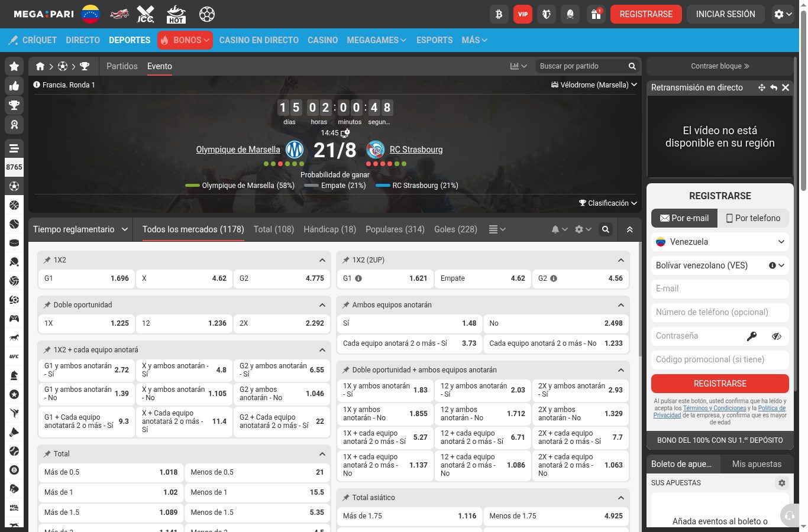Open the Aviator plane game icon
Viewport: 808px width, 532px height.
tap(119, 14)
